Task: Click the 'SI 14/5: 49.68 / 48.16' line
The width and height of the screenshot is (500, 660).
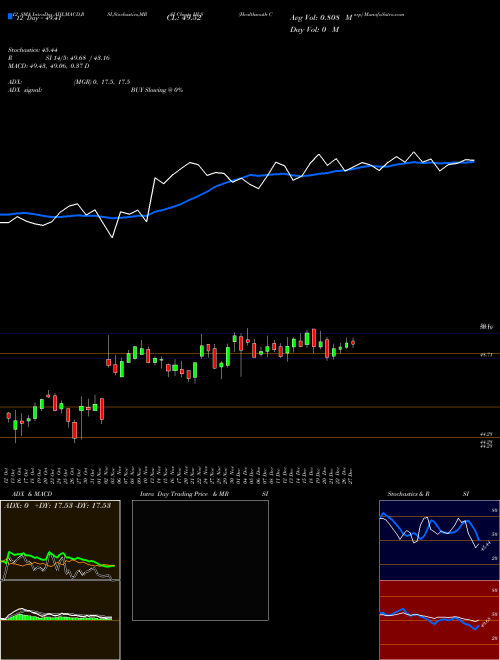Action: click(77, 58)
